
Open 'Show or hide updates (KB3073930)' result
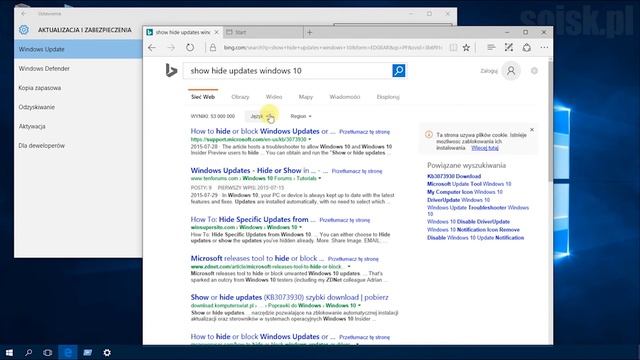[x=289, y=297]
